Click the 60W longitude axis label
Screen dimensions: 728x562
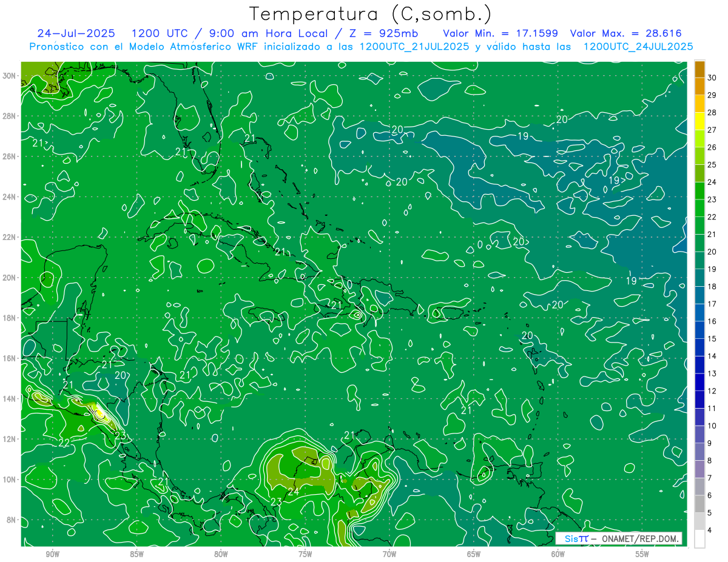tap(558, 555)
